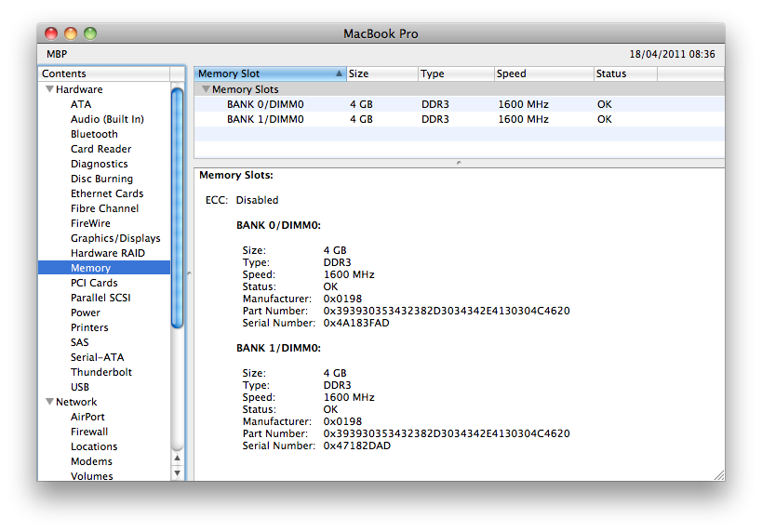Select Volumes under Network

click(x=92, y=476)
